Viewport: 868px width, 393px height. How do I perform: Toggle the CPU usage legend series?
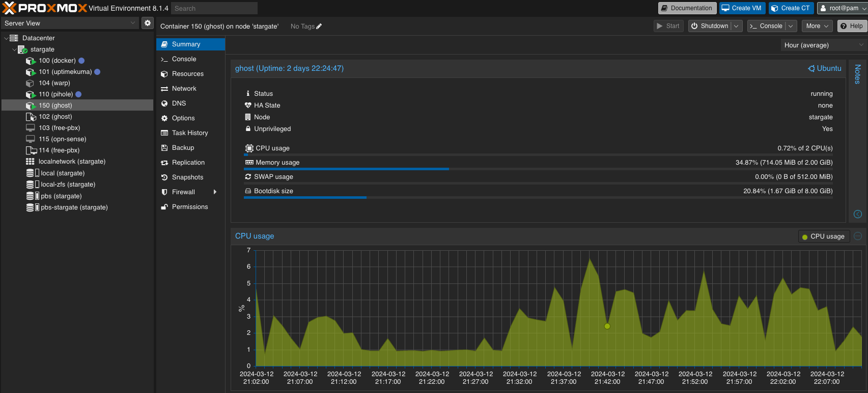[823, 237]
